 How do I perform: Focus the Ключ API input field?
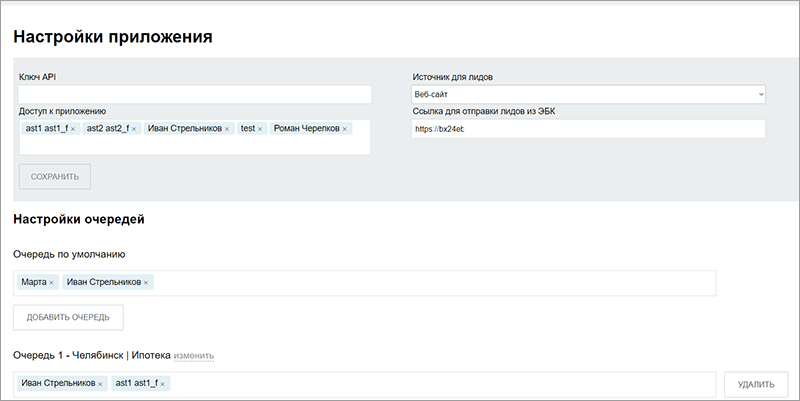[194, 95]
